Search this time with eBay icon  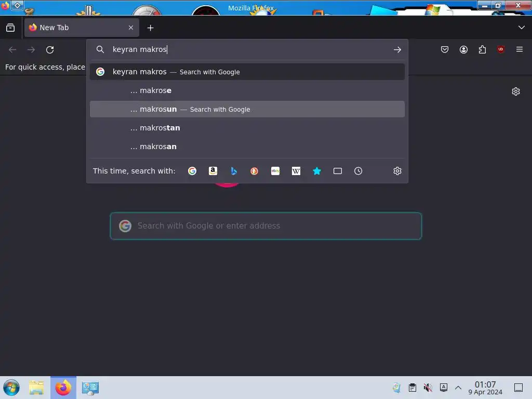(275, 171)
